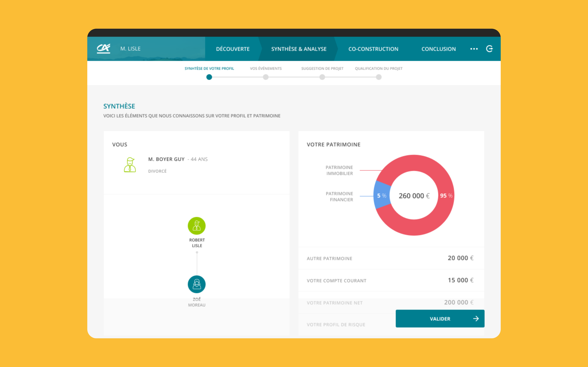The width and height of the screenshot is (588, 367).
Task: Open the Conclusion tab
Action: point(438,49)
